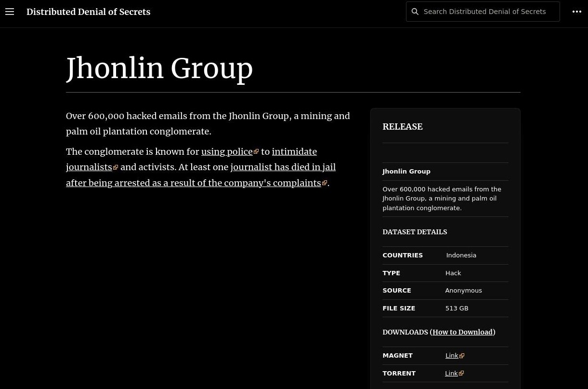
Task: Select the DATASET DETAILS heading
Action: tap(415, 232)
